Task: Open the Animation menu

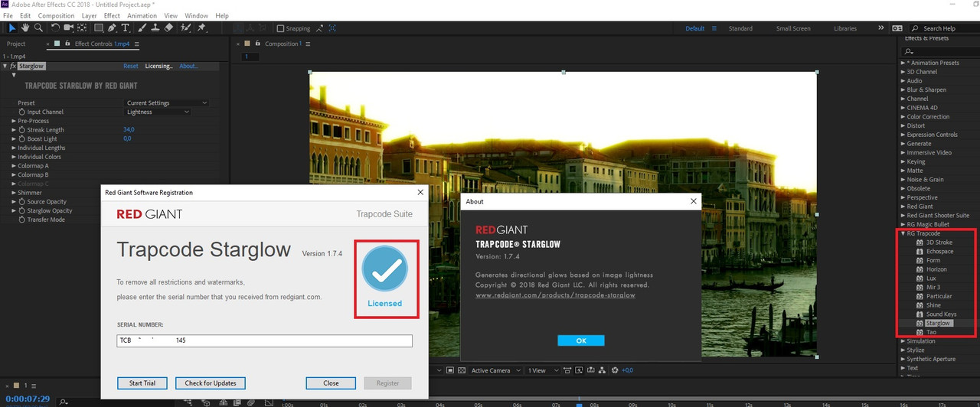Action: (142, 15)
